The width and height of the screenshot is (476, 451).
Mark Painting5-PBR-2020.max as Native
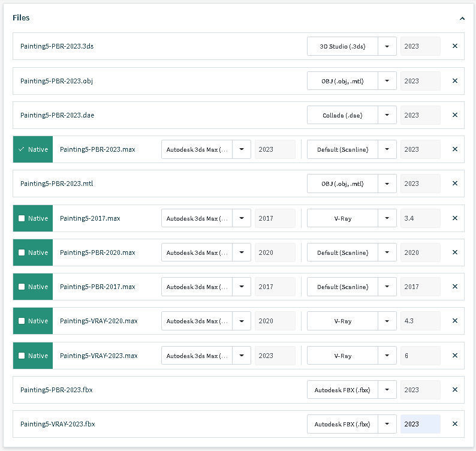(22, 252)
